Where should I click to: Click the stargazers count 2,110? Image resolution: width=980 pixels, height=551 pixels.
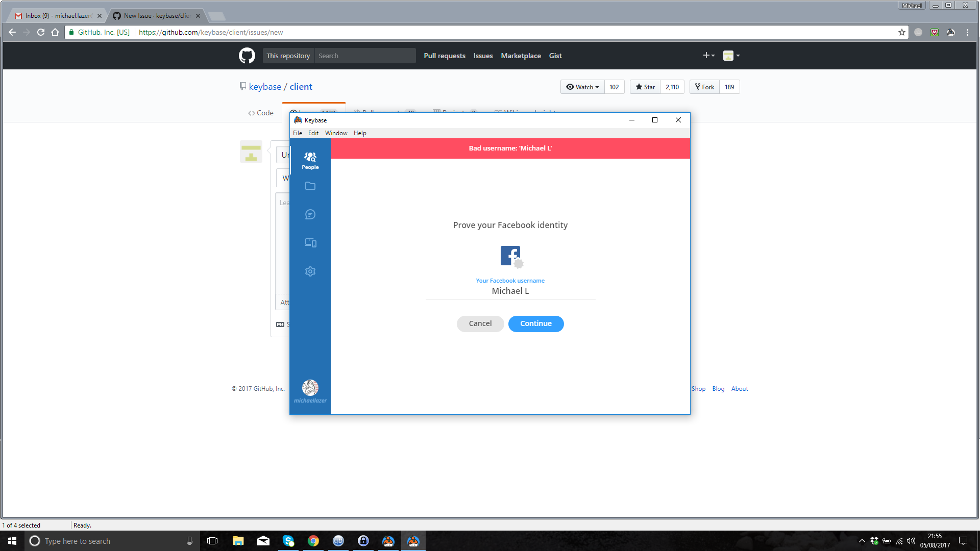click(672, 87)
